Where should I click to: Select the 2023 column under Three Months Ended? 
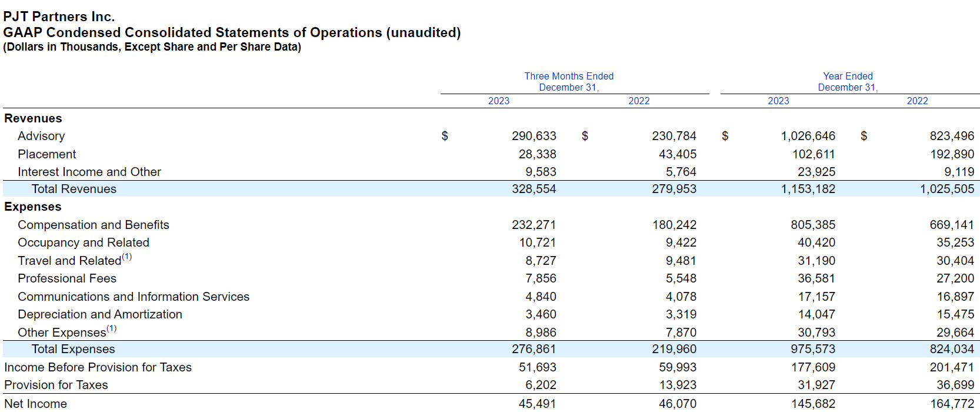(x=499, y=101)
